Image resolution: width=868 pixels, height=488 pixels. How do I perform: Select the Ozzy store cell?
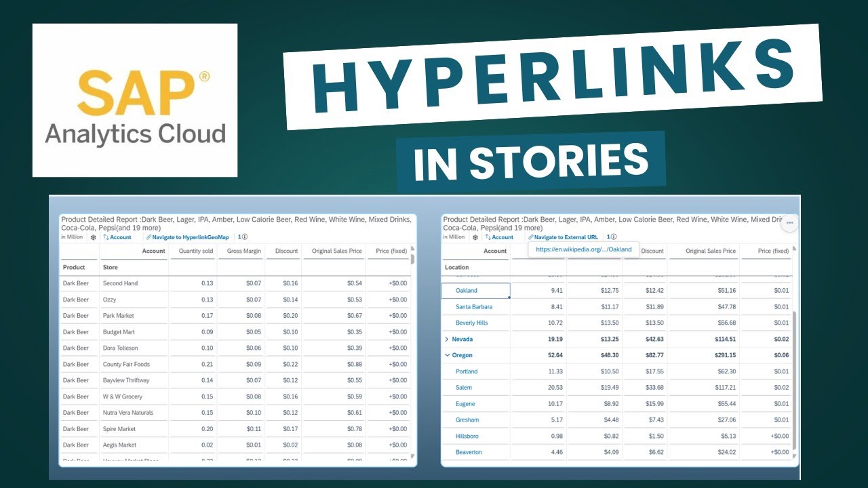[110, 300]
